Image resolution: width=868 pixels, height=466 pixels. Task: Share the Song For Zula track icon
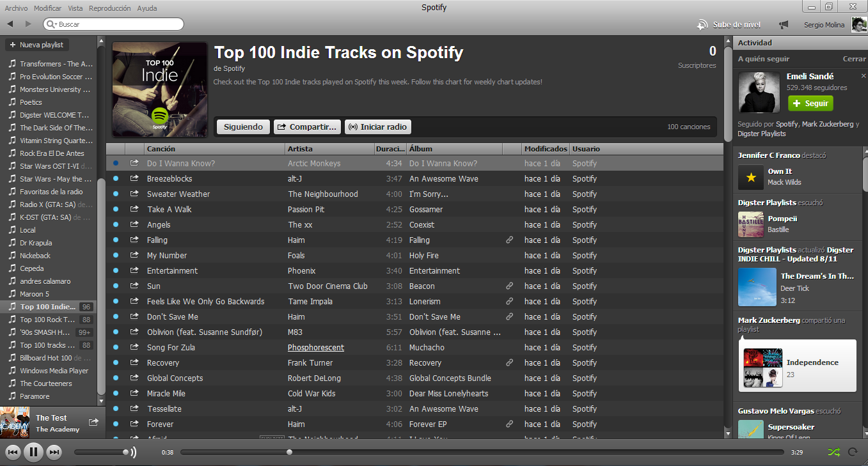134,347
